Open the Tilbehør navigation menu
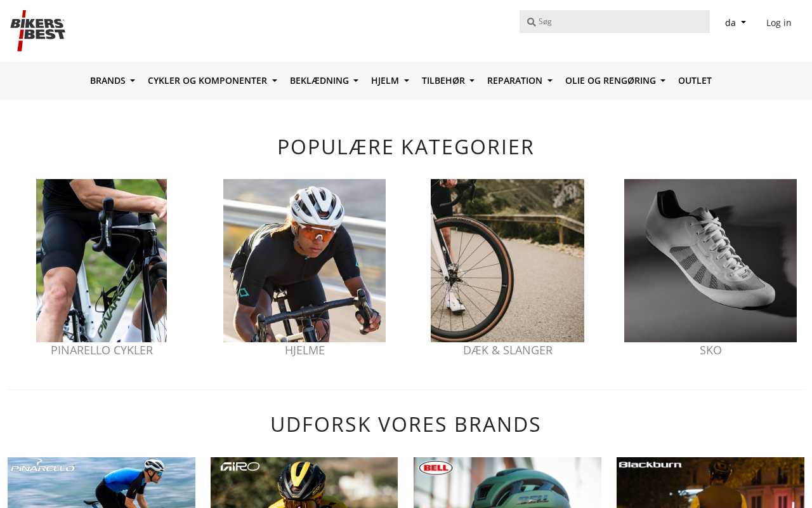This screenshot has width=812, height=508. [x=448, y=81]
